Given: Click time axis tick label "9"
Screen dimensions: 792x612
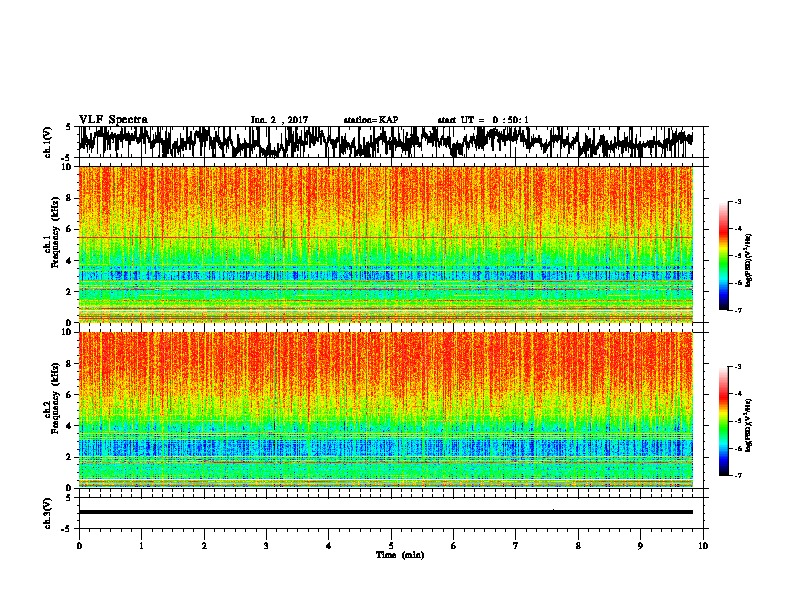Looking at the screenshot, I should pyautogui.click(x=640, y=546).
